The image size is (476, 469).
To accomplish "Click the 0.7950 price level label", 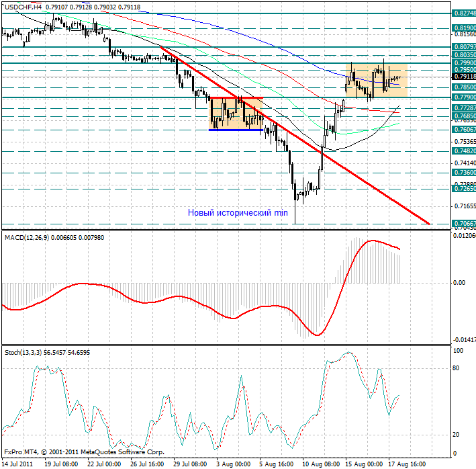I will point(464,70).
